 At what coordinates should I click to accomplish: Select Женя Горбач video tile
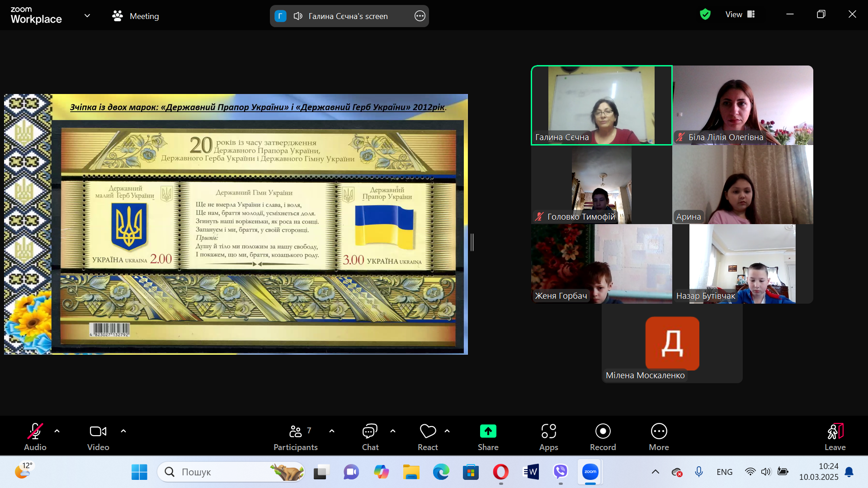pyautogui.click(x=602, y=264)
